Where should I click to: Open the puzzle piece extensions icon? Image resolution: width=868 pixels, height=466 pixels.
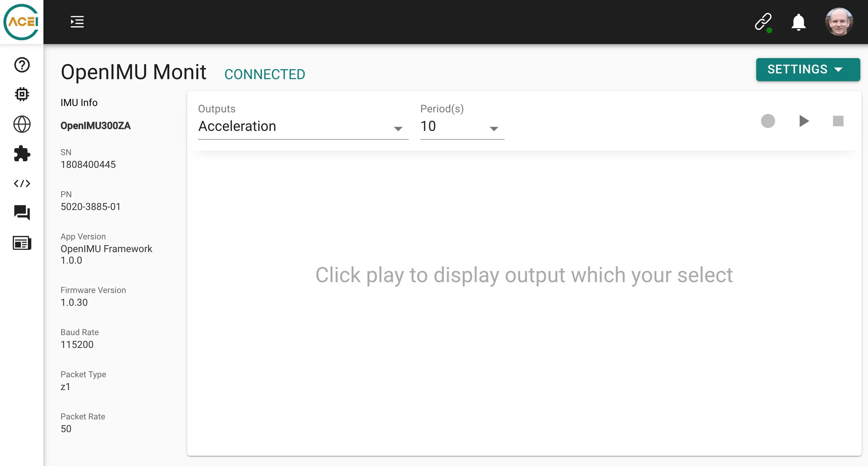(22, 154)
